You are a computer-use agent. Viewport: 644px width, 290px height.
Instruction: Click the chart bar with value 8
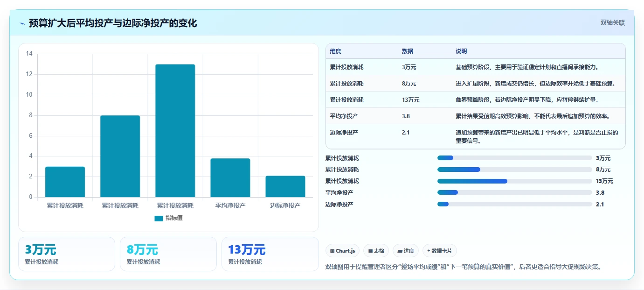coord(120,156)
